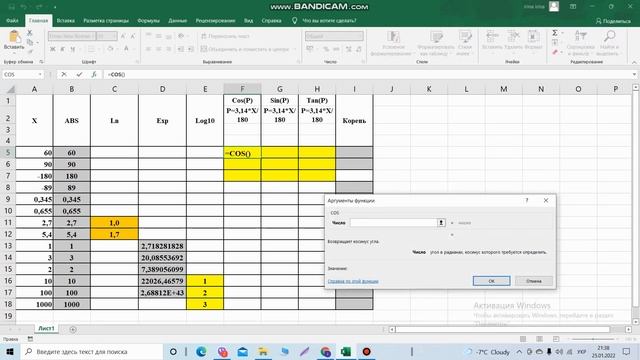Click the Copy icon in clipboard group

[30, 42]
